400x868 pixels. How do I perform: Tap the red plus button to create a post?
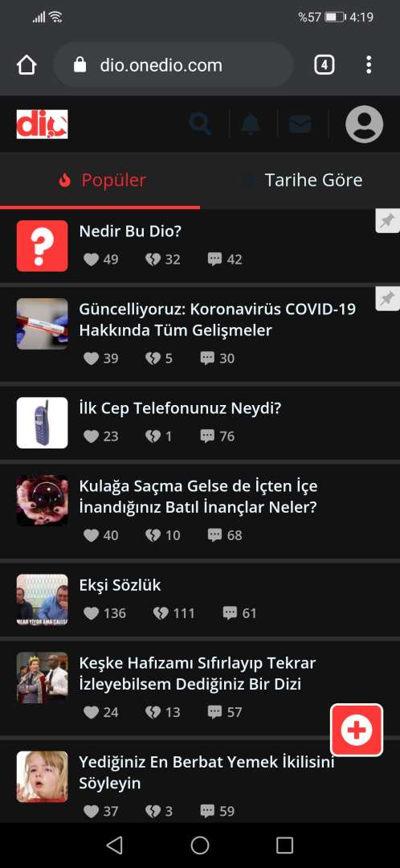coord(357,730)
